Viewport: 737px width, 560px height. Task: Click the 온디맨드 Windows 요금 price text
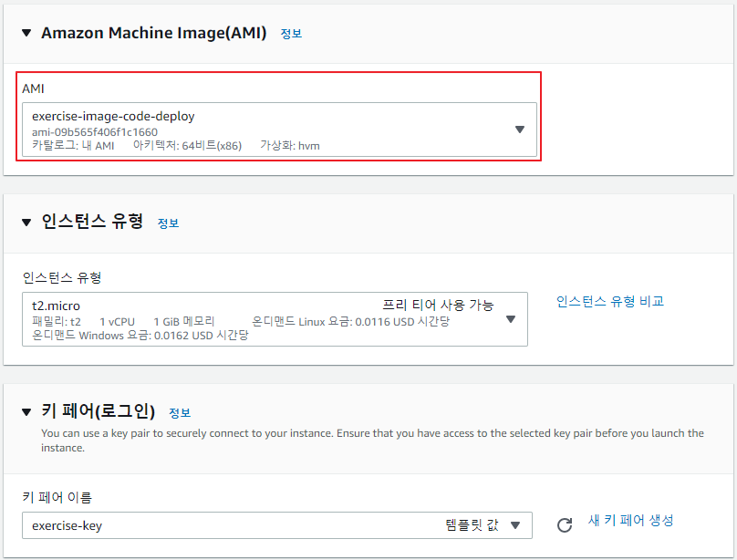140,336
